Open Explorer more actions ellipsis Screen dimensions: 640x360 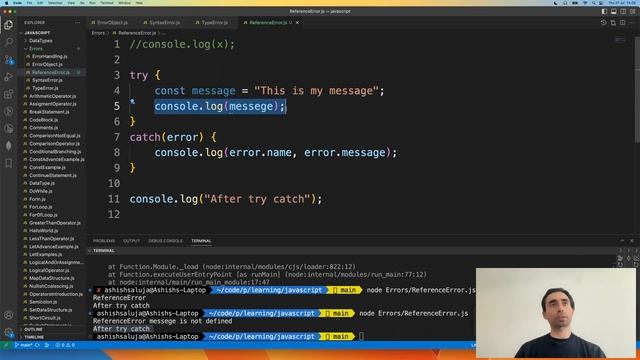78,23
